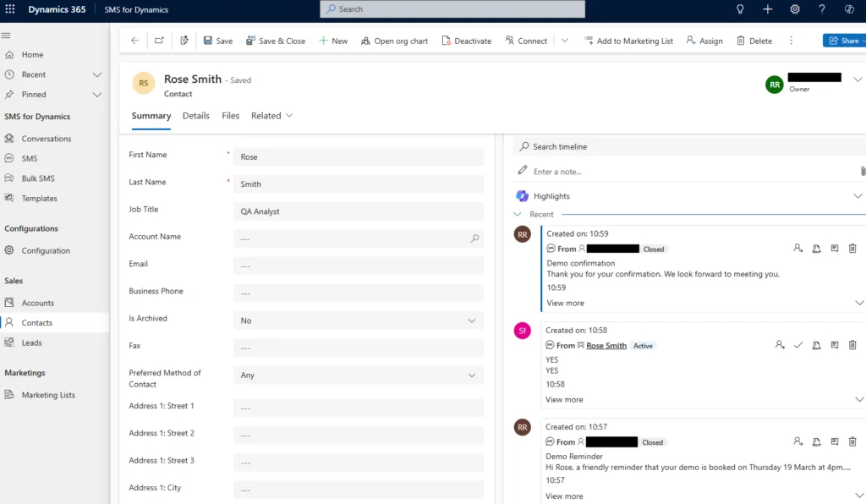Click the Account Name lookup search icon
This screenshot has height=504, width=866.
(x=474, y=238)
